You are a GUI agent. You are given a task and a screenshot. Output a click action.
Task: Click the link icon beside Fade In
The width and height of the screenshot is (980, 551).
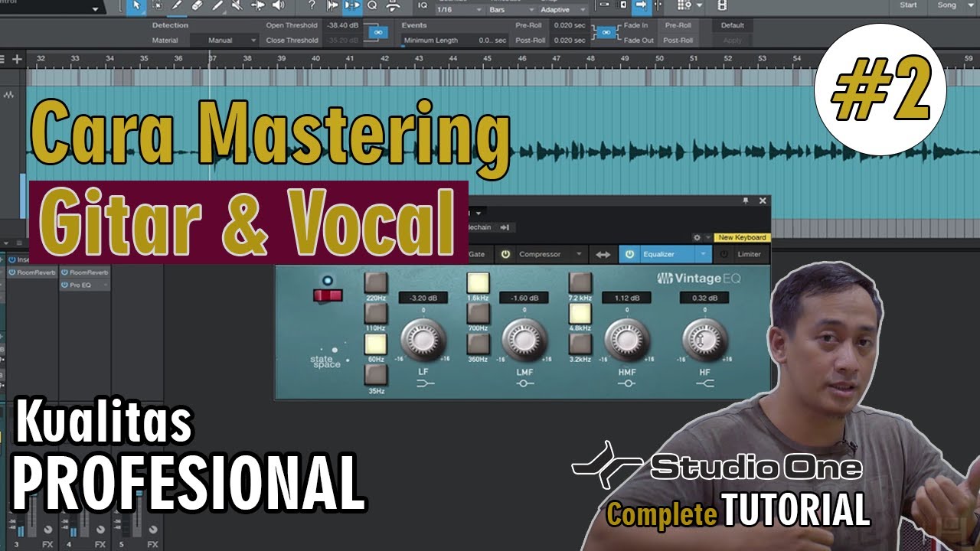click(x=606, y=32)
